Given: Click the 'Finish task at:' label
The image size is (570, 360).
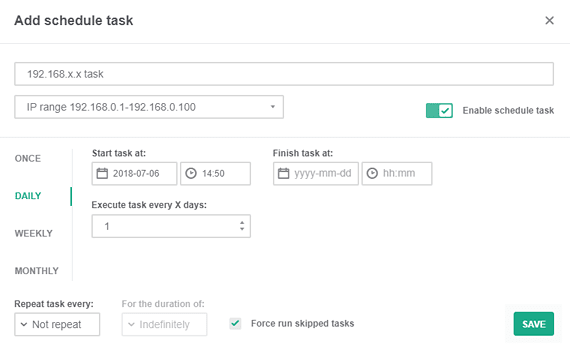Looking at the screenshot, I should [x=303, y=153].
